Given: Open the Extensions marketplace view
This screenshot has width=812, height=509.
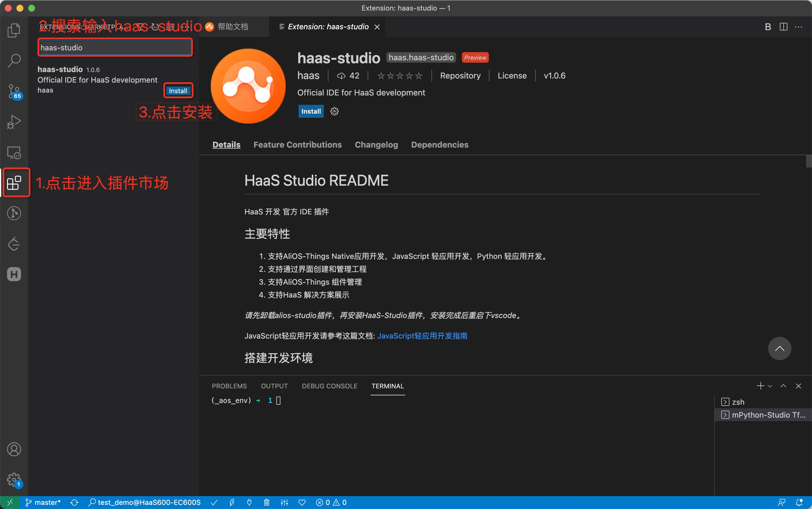Looking at the screenshot, I should [x=14, y=183].
